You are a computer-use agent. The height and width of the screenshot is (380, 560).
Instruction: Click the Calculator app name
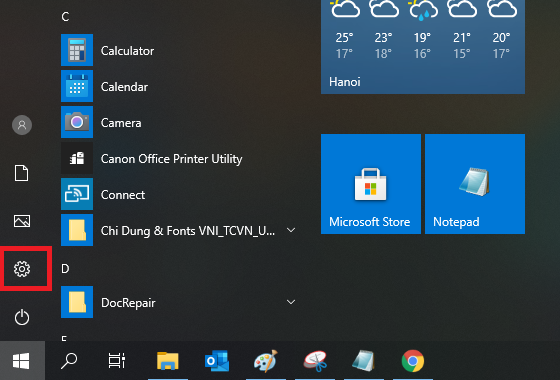point(128,51)
